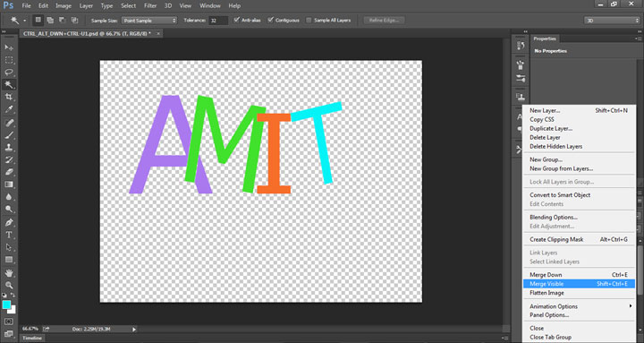Select the Hand tool
Image resolution: width=644 pixels, height=343 pixels.
pos(9,272)
